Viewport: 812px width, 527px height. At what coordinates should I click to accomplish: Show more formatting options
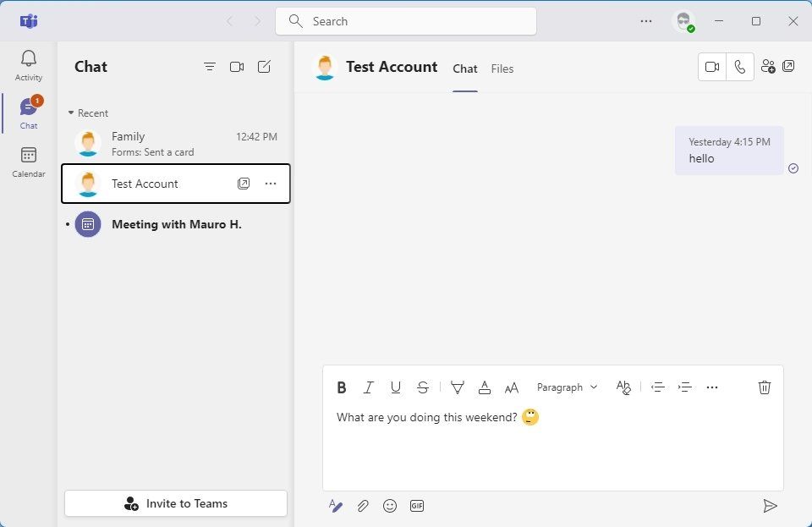tap(712, 387)
